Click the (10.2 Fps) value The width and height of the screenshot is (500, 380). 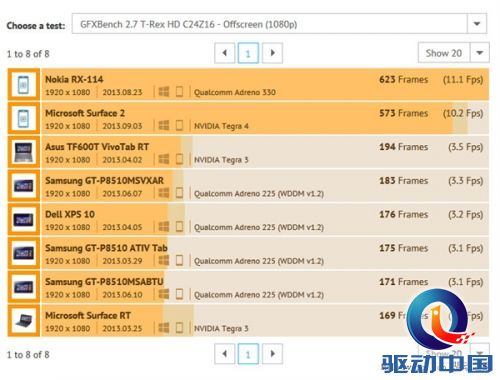point(463,113)
